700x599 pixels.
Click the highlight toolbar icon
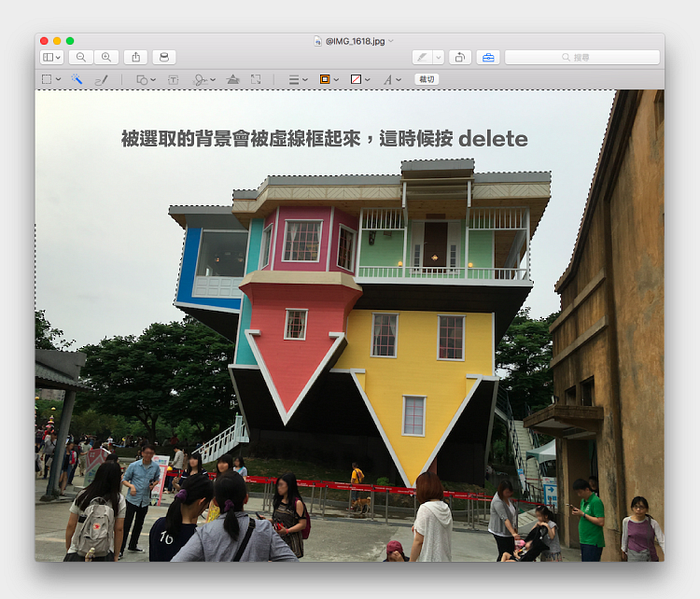[x=422, y=57]
